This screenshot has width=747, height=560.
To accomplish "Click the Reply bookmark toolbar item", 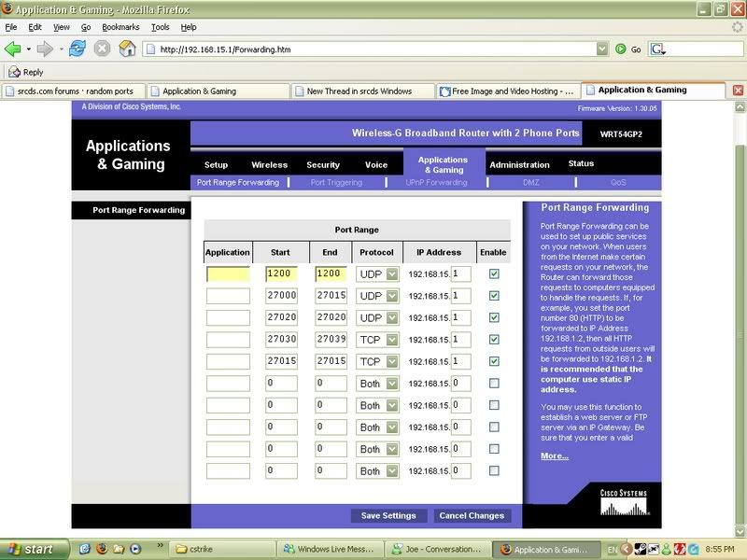I will 26,72.
